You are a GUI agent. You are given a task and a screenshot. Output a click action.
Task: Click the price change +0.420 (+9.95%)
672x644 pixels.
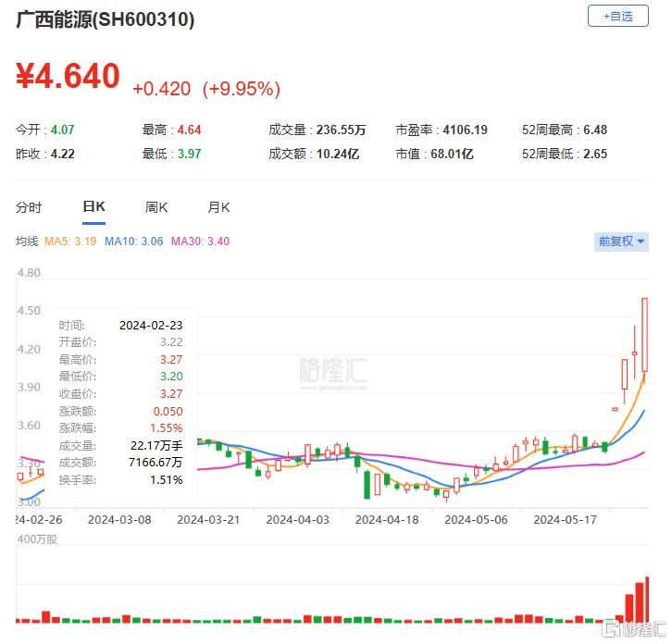(x=206, y=89)
